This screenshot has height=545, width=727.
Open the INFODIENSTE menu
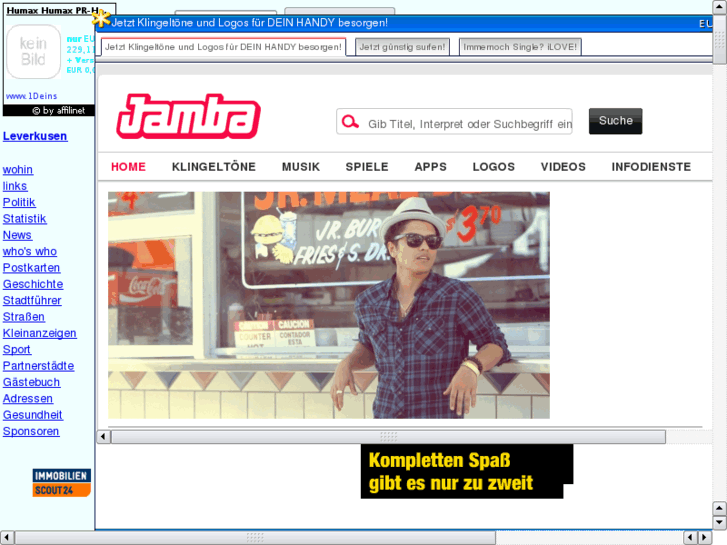point(651,167)
